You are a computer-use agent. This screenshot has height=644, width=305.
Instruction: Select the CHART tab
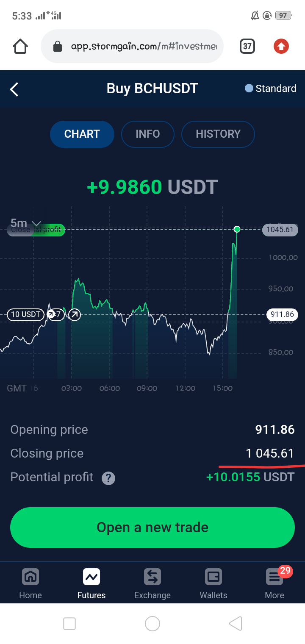(x=82, y=134)
